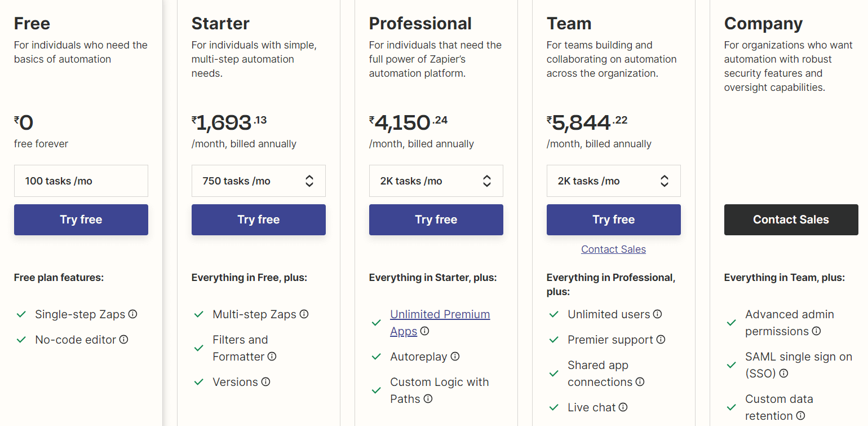The image size is (868, 426).
Task: Click Try free under Free plan
Action: click(x=81, y=219)
